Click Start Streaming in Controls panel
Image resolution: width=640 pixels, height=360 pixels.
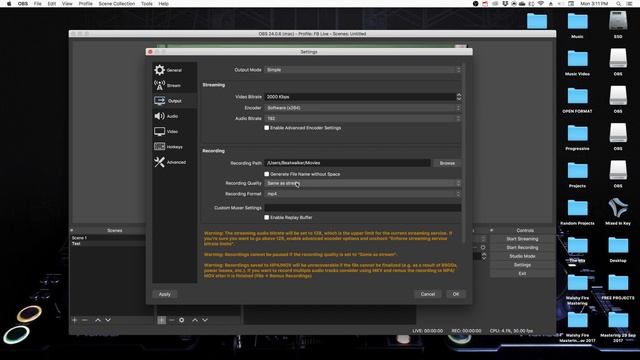522,239
